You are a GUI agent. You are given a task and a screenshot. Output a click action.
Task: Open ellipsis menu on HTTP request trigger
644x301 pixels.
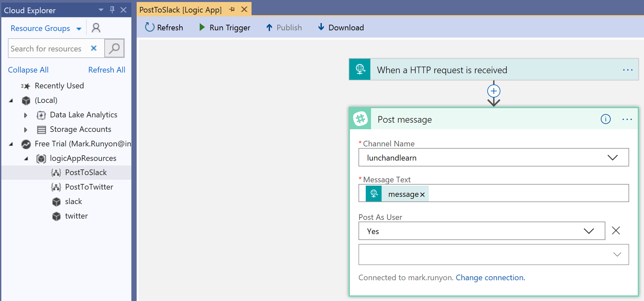tap(627, 70)
